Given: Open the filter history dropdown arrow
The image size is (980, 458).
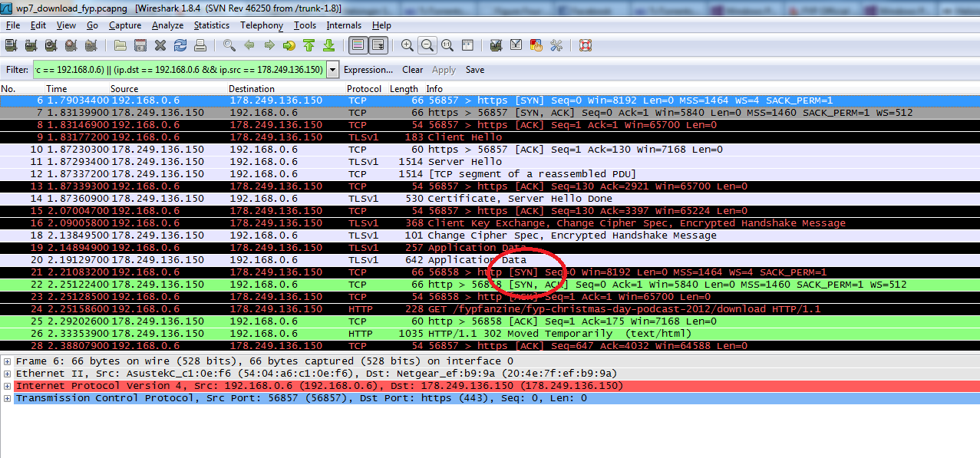Looking at the screenshot, I should click(333, 70).
